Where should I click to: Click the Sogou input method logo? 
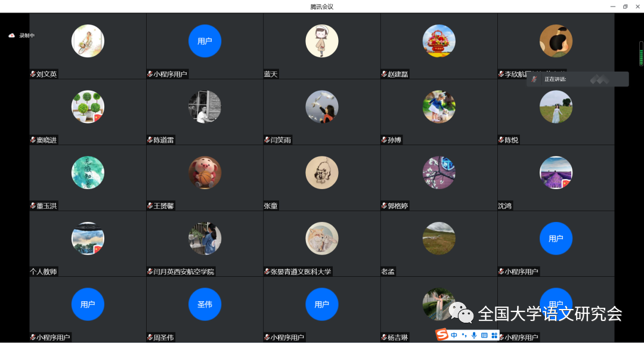pyautogui.click(x=442, y=335)
